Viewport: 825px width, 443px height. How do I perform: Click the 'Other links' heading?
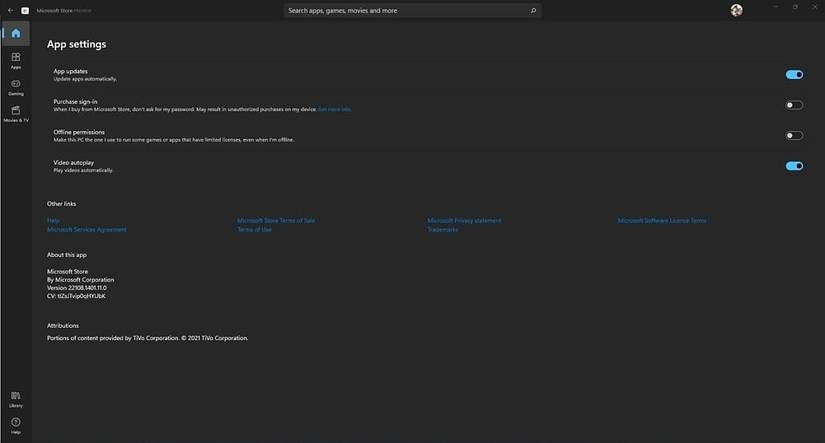(62, 204)
